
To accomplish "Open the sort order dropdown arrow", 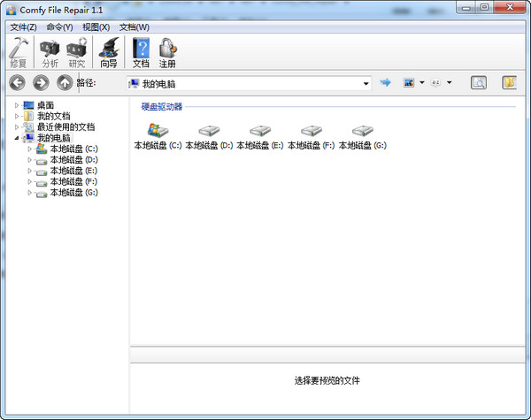I will tap(449, 82).
